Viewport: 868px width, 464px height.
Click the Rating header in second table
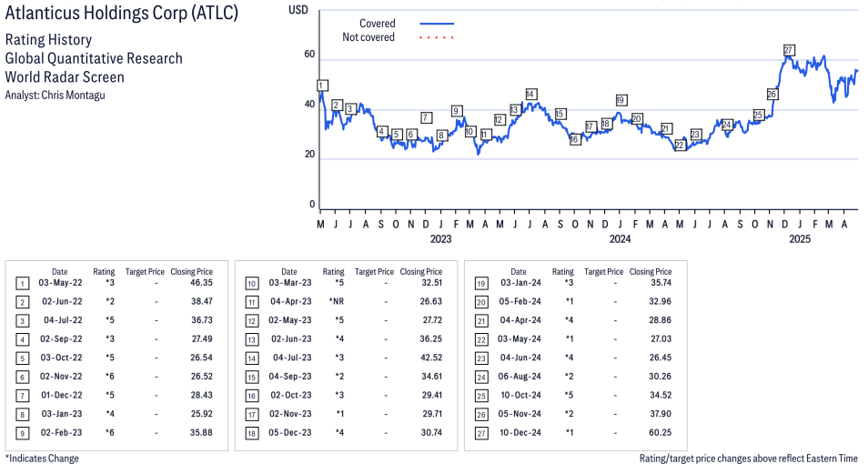(333, 272)
